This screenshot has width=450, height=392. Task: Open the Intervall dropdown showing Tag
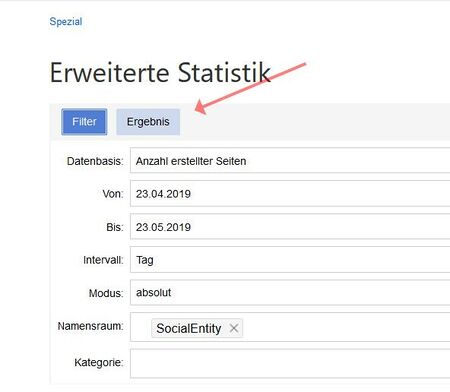[290, 260]
